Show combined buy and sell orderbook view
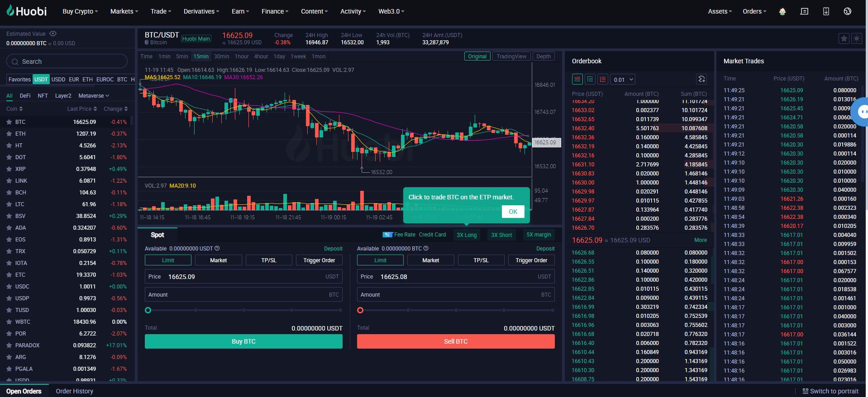The width and height of the screenshot is (868, 397). (x=577, y=79)
